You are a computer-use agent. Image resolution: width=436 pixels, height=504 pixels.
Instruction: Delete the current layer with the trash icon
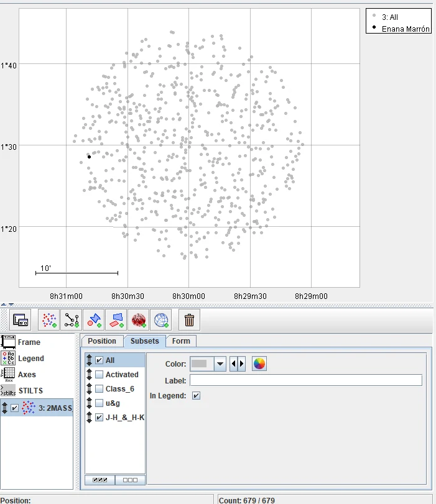(189, 320)
